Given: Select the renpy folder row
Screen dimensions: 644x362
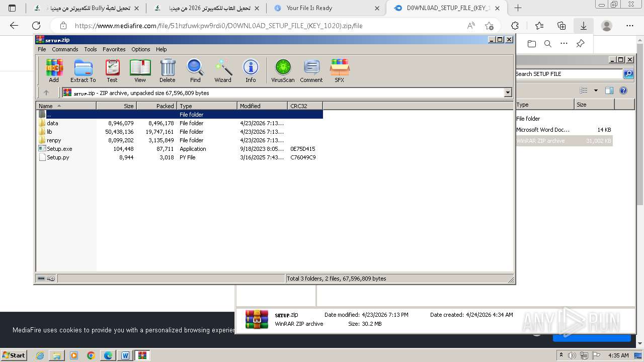Looking at the screenshot, I should (x=180, y=140).
